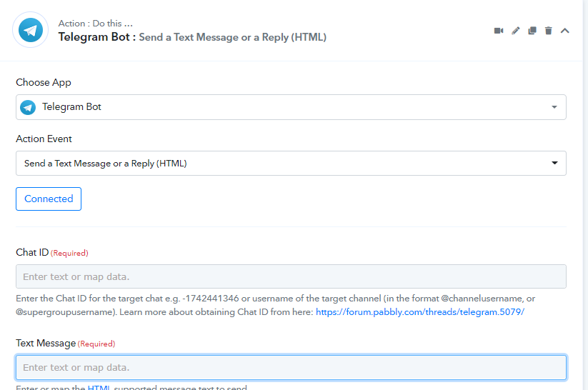
Task: Click the "Send a Text Message or a Reply (HTML)" selection
Action: pos(105,163)
